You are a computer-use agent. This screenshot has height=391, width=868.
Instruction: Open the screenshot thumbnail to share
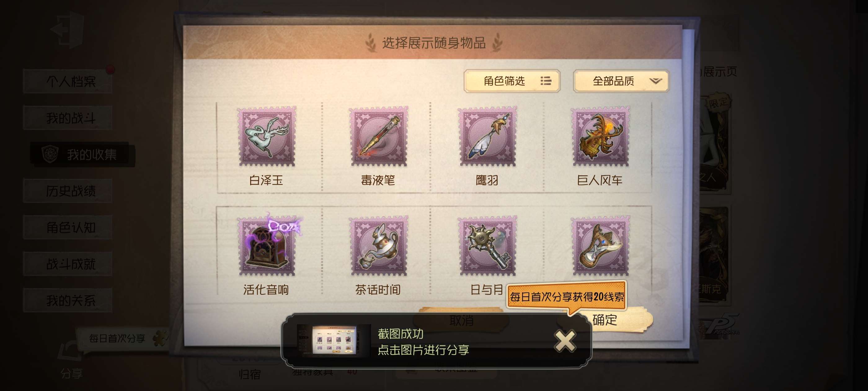pos(334,340)
